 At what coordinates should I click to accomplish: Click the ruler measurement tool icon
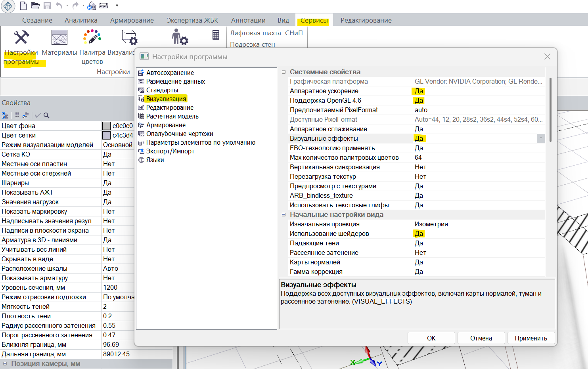[104, 6]
